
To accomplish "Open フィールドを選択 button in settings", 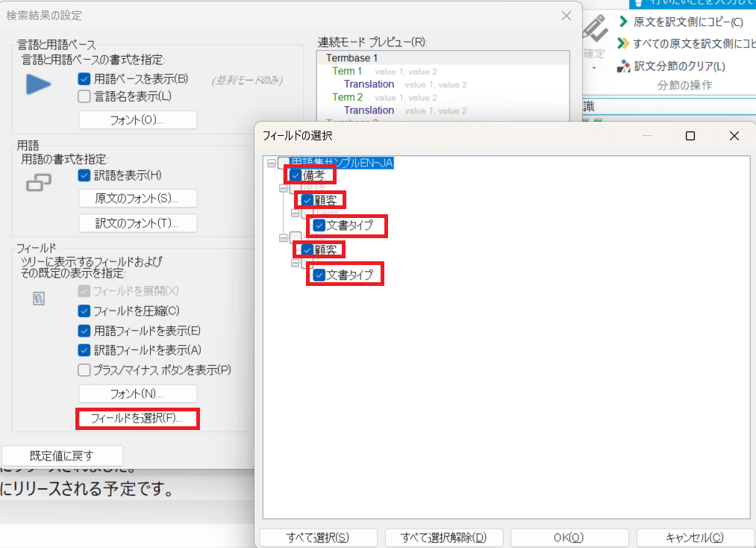I will [137, 418].
